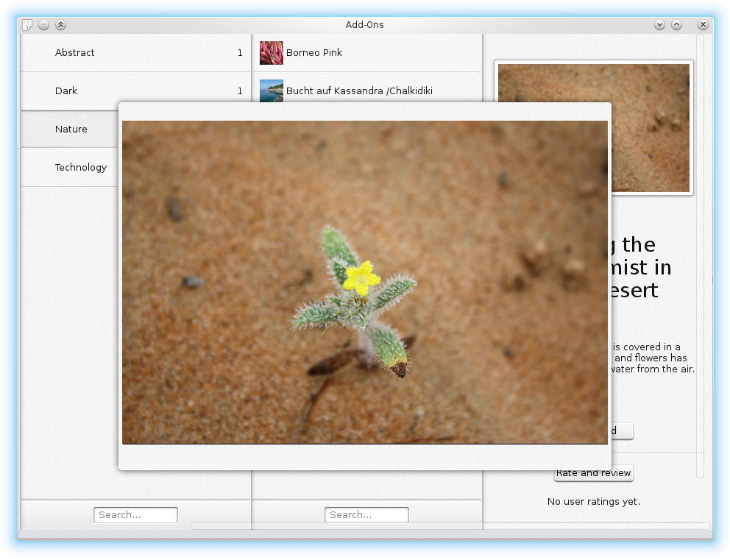Minimize the Add-Ons window
The height and width of the screenshot is (560, 730).
click(659, 25)
